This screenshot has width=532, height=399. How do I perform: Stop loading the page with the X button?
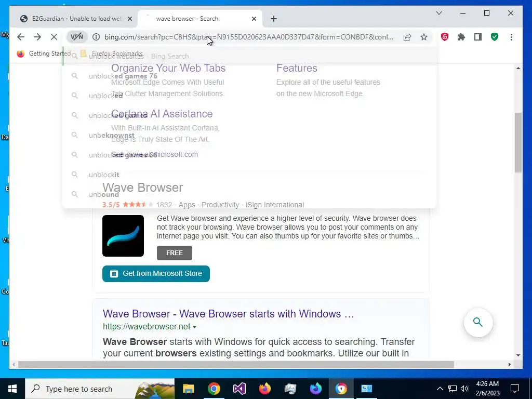pyautogui.click(x=54, y=37)
